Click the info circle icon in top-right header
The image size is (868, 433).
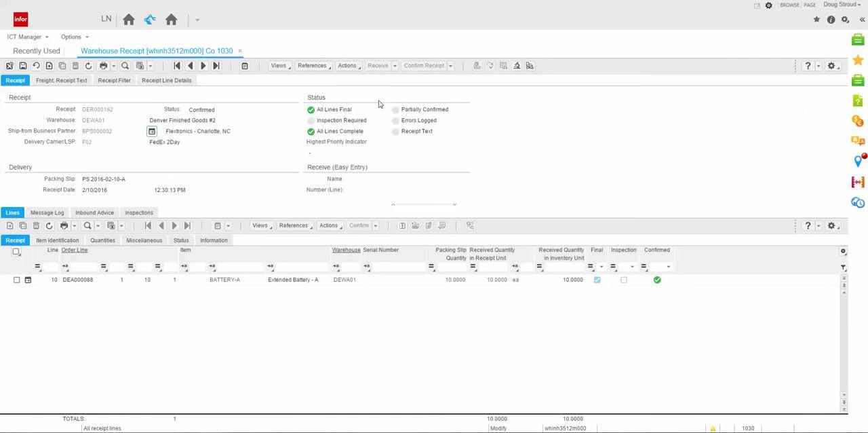(x=831, y=20)
